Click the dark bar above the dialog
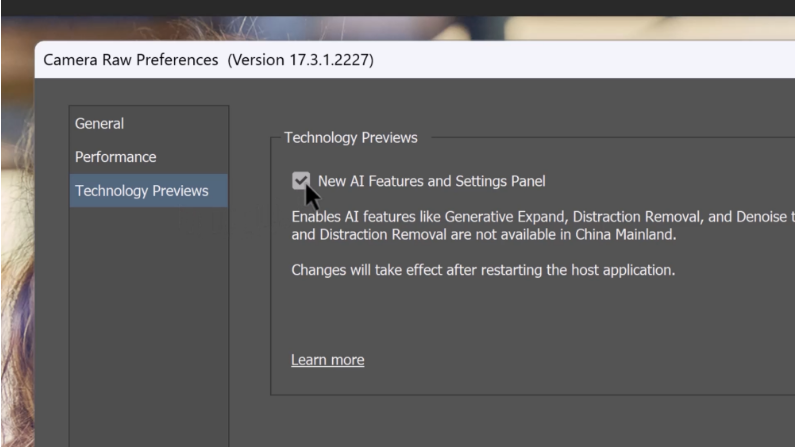The width and height of the screenshot is (795, 448). 400,7
